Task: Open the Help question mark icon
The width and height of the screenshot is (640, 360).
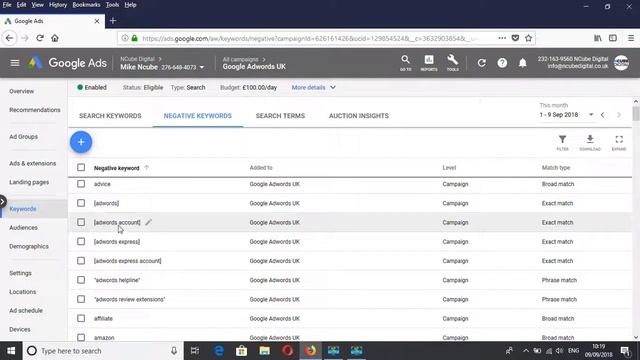Action: pos(502,63)
